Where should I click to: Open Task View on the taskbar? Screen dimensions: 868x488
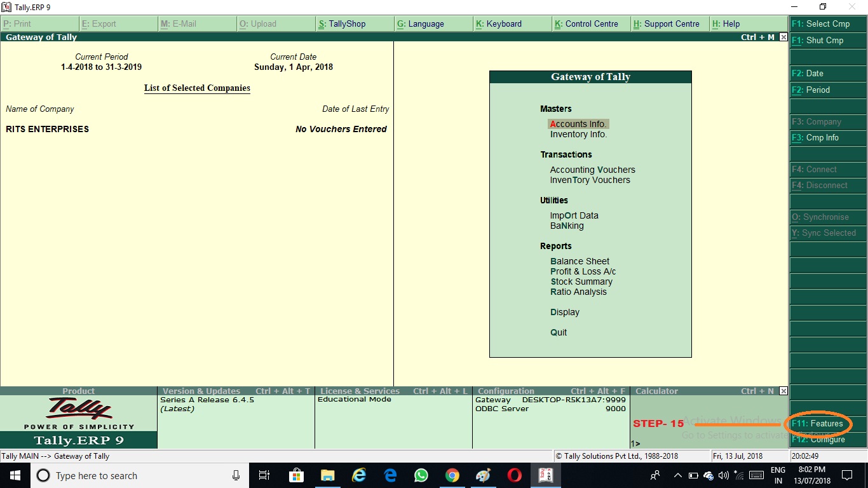[265, 475]
